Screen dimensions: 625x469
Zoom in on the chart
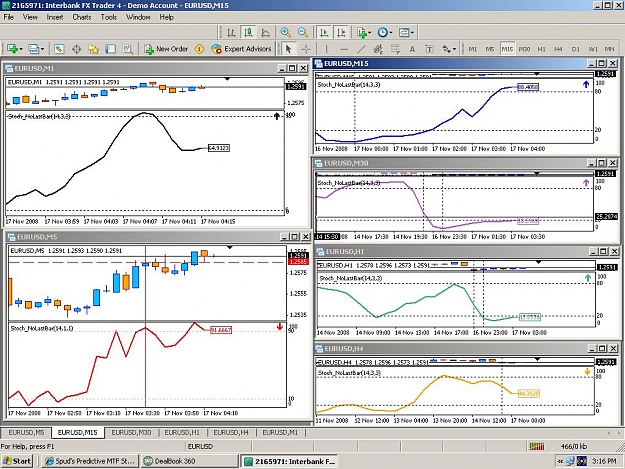pyautogui.click(x=285, y=32)
